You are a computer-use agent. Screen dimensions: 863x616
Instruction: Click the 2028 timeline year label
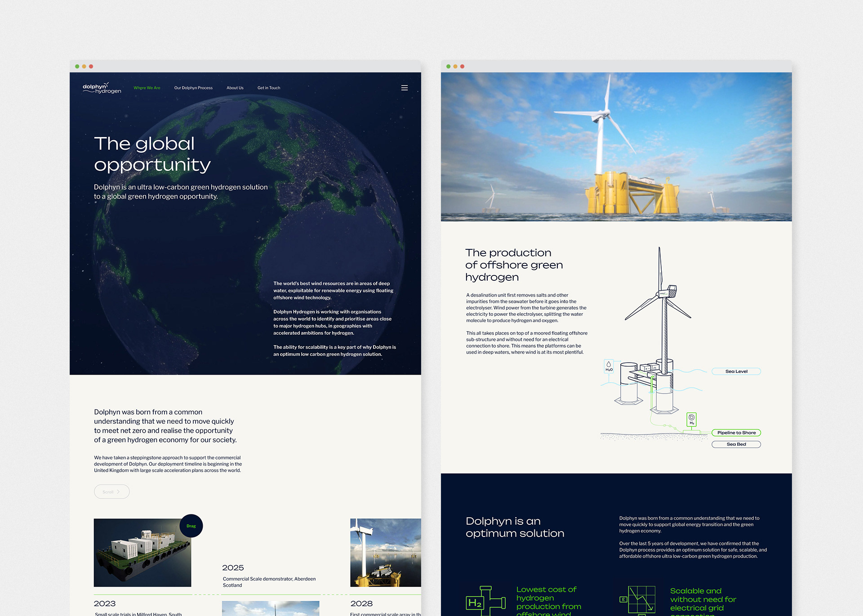point(361,603)
